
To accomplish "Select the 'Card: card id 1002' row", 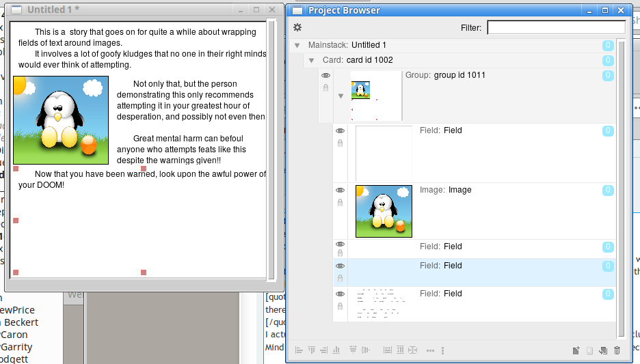I will 460,60.
